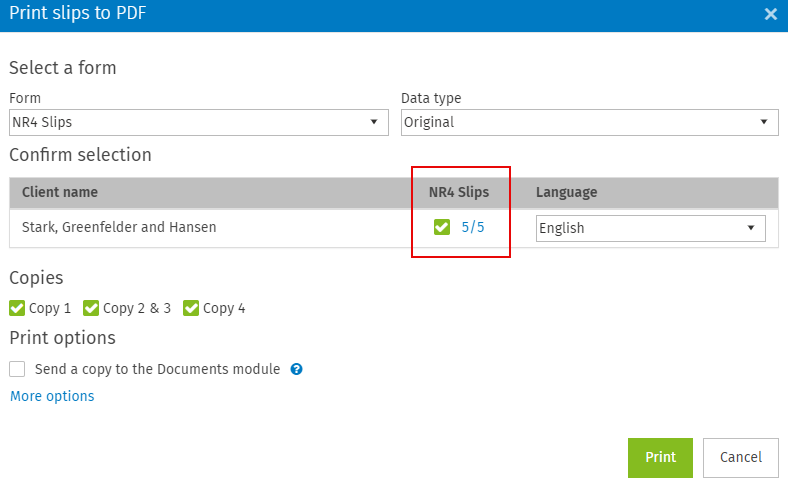Click the Confirm selection heading
Screen dimensions: 788x488
pos(80,155)
